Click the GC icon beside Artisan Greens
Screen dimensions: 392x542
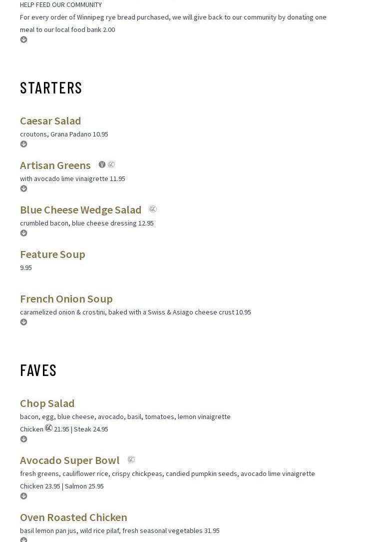pyautogui.click(x=111, y=164)
